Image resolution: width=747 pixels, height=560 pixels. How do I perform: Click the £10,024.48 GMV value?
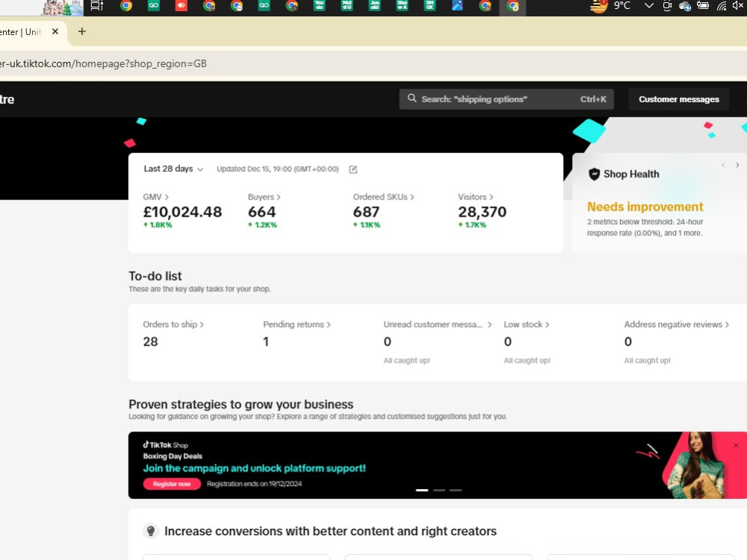[x=182, y=212]
